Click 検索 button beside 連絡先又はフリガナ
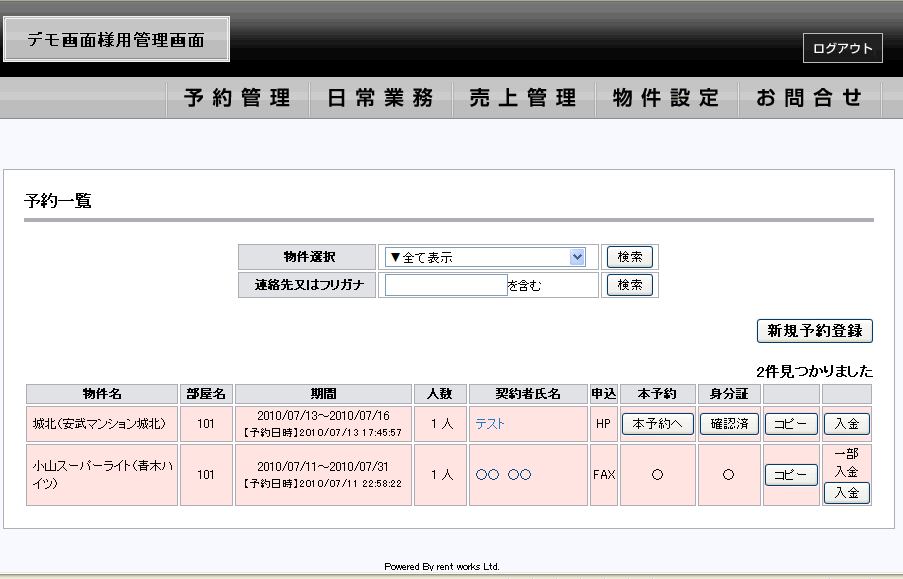Viewport: 903px width, 579px height. point(629,285)
